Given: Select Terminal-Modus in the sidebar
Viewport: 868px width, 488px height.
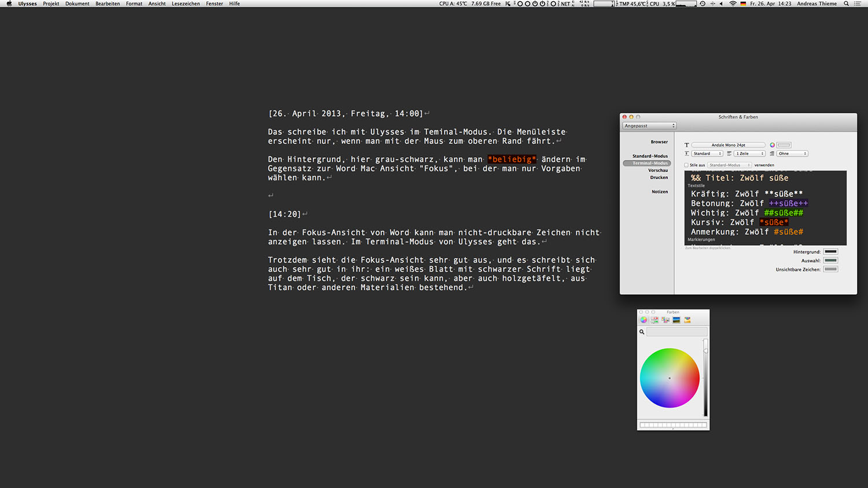Looking at the screenshot, I should (x=647, y=163).
